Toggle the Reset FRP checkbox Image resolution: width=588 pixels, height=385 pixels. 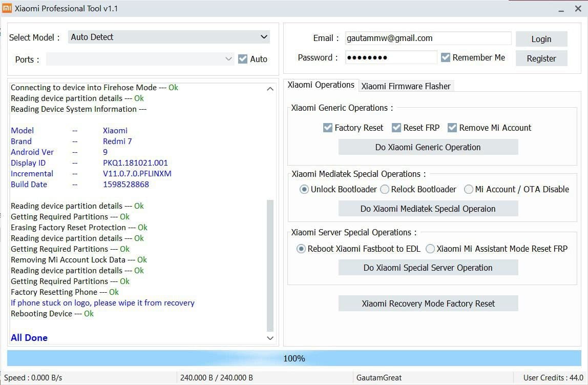coord(396,128)
